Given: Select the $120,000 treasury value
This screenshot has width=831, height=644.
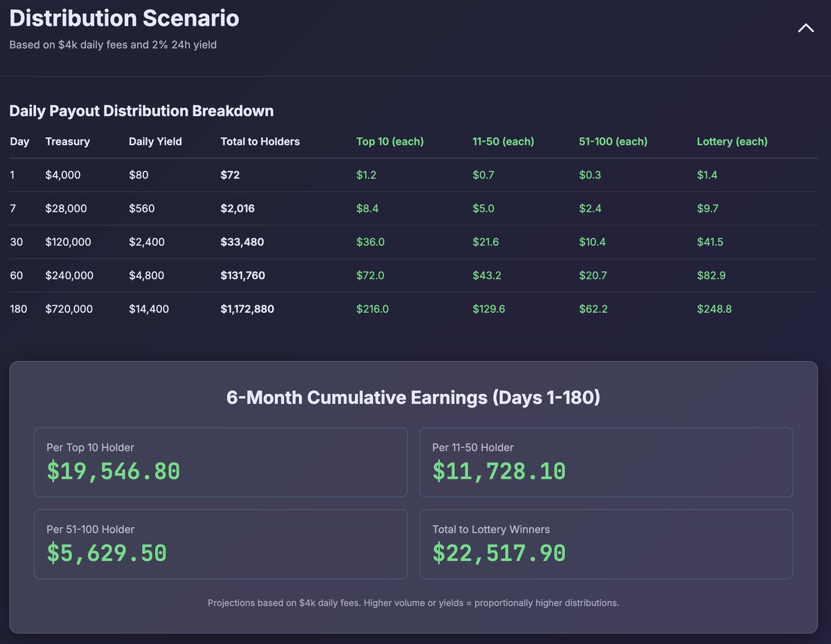Looking at the screenshot, I should [x=68, y=242].
